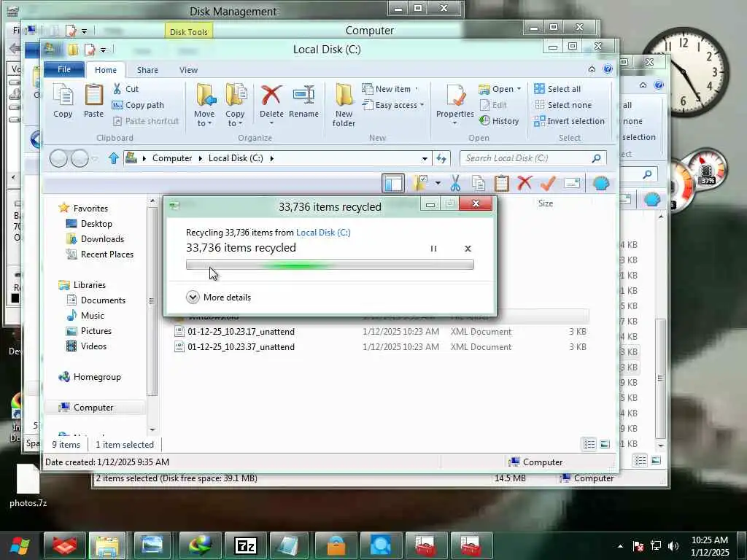Screen dimensions: 747x560
Task: Open the address bar history dropdown
Action: 425,158
